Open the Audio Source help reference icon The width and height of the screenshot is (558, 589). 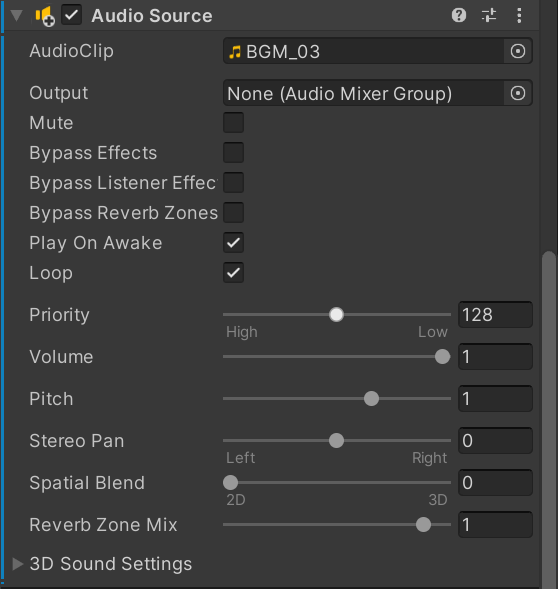coord(458,15)
